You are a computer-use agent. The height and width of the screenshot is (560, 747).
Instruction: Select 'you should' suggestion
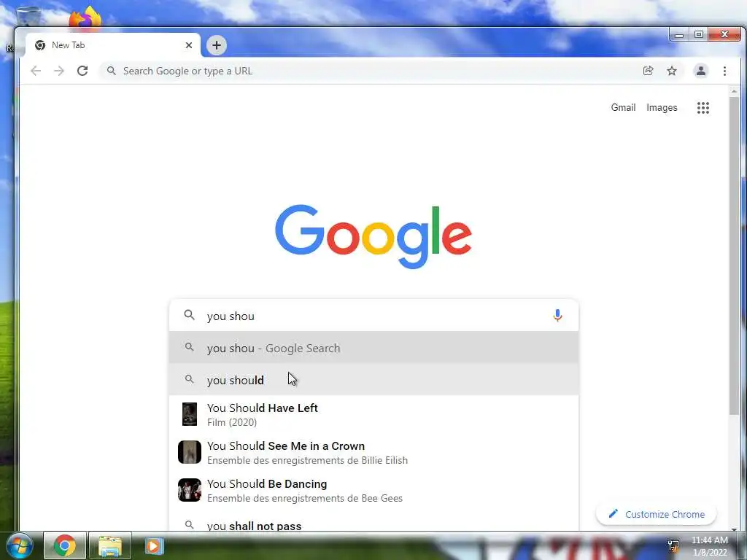click(x=374, y=379)
